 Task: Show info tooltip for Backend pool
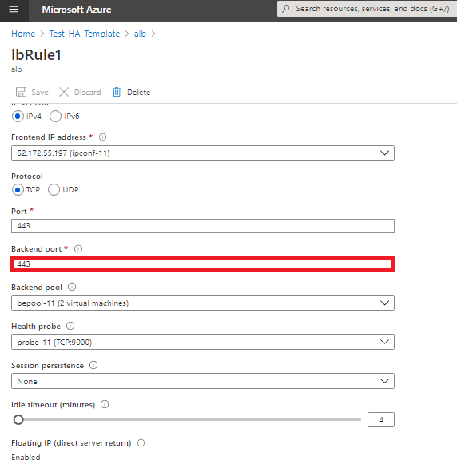(x=72, y=287)
